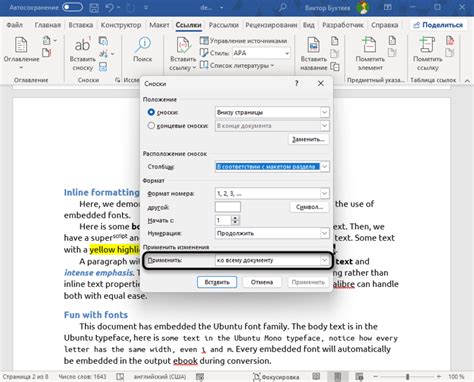The width and height of the screenshot is (474, 382).
Task: Click the Поделиться button
Action: (x=438, y=25)
